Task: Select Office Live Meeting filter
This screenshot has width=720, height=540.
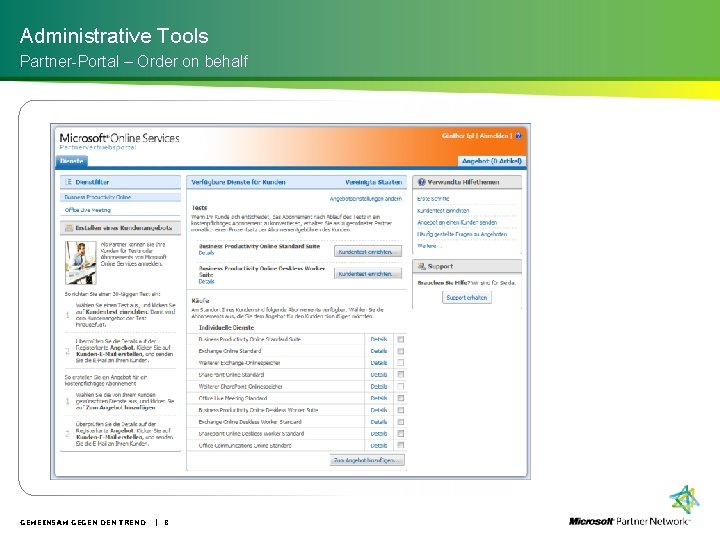Action: click(88, 210)
